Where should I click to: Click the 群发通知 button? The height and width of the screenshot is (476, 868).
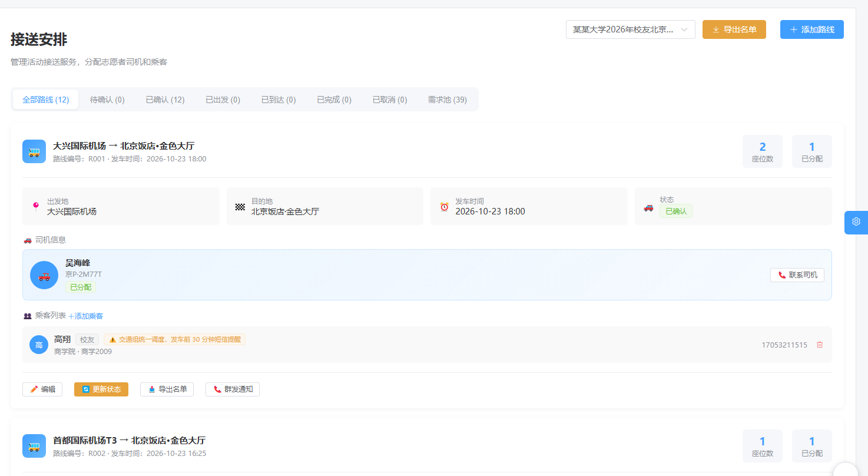point(233,389)
